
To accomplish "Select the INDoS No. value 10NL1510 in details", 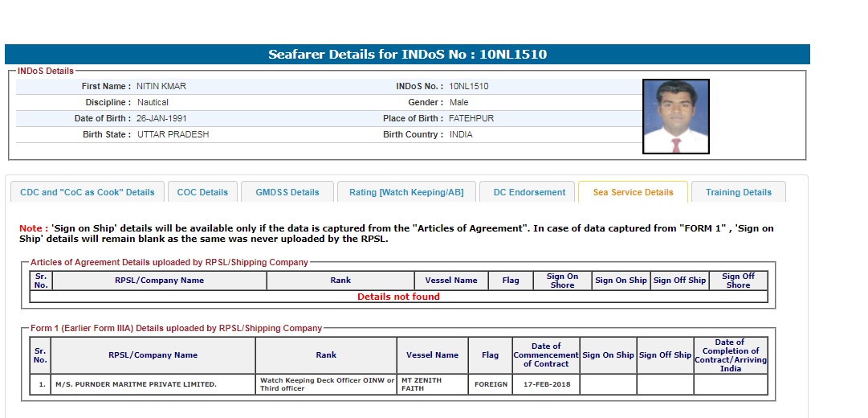I will (469, 86).
